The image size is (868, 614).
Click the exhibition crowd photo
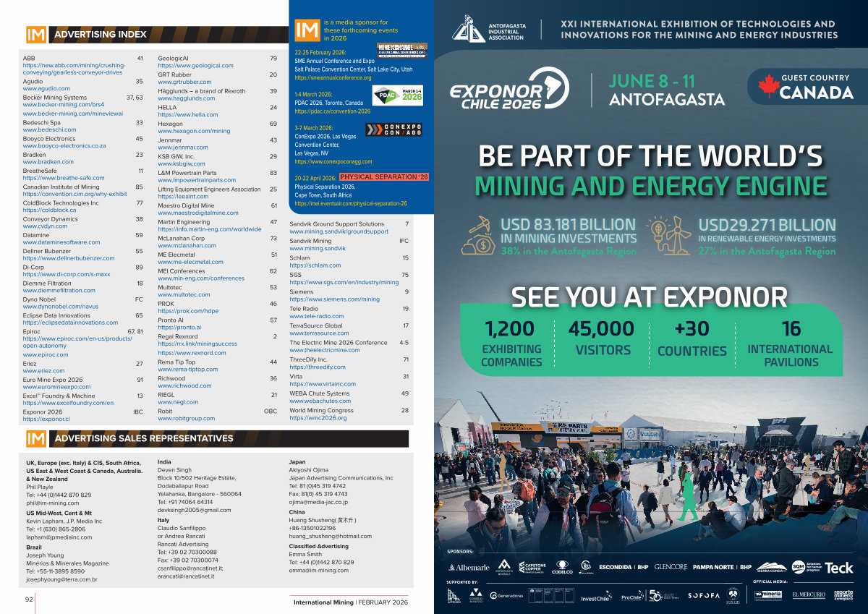[x=650, y=477]
